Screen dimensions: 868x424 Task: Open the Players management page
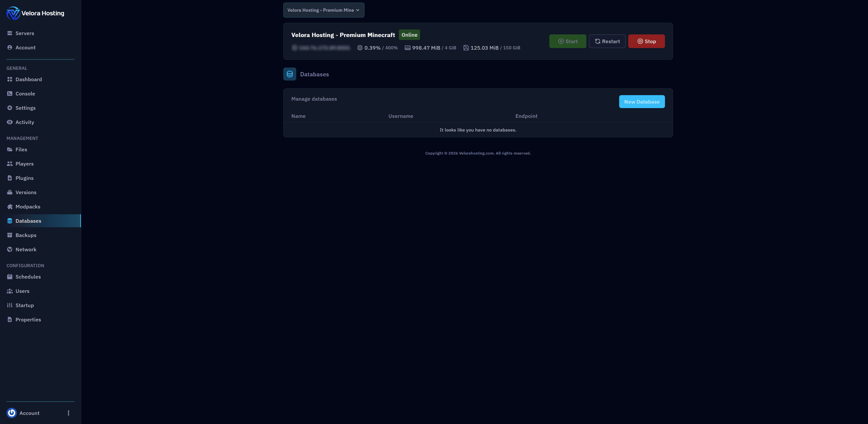click(x=24, y=164)
